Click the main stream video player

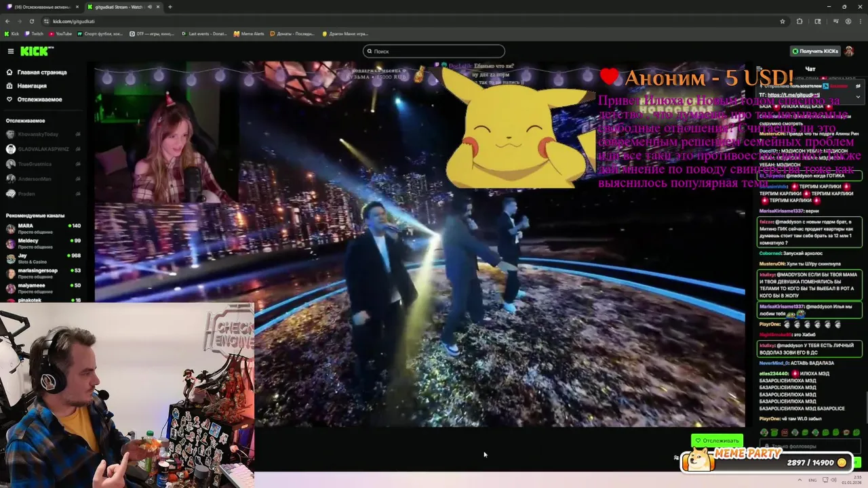(420, 244)
